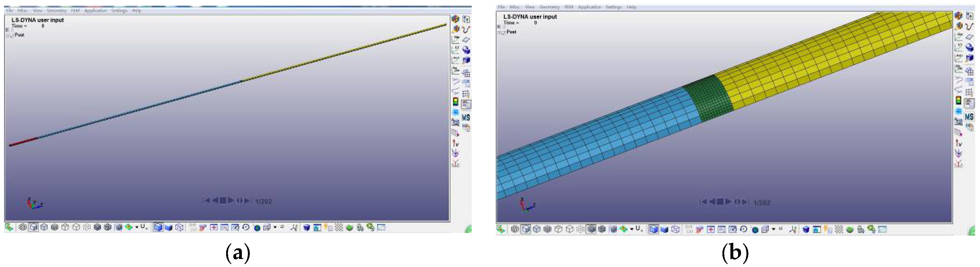
Task: Click the multicolor cube icon atop window (a) side toolbar
Action: pyautogui.click(x=455, y=19)
